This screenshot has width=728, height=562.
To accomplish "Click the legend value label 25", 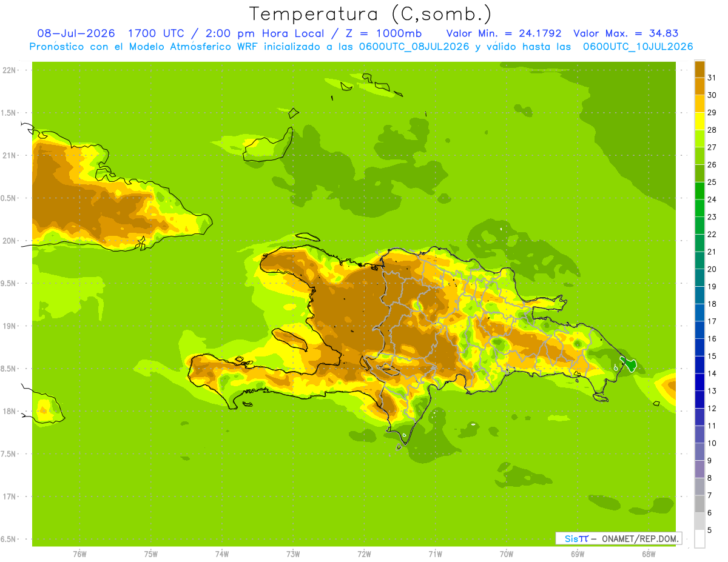I will coord(712,182).
